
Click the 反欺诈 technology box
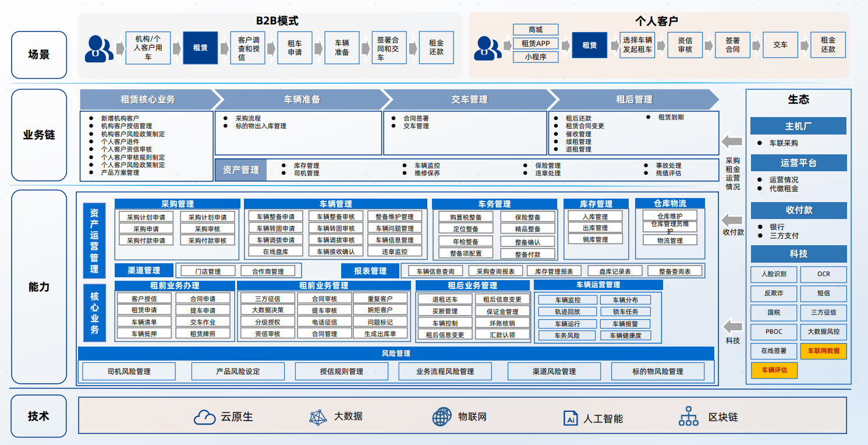coord(774,293)
